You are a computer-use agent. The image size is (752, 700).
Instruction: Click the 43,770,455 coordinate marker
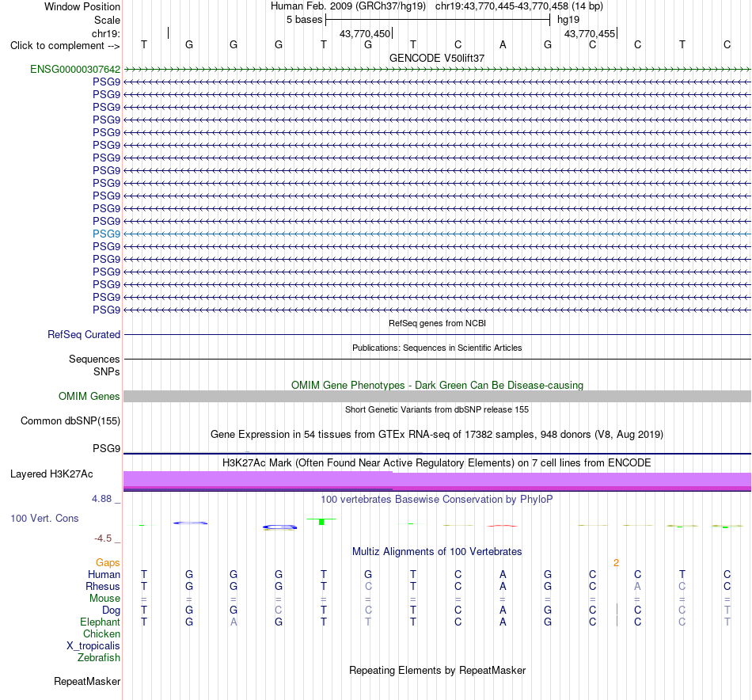coord(590,33)
